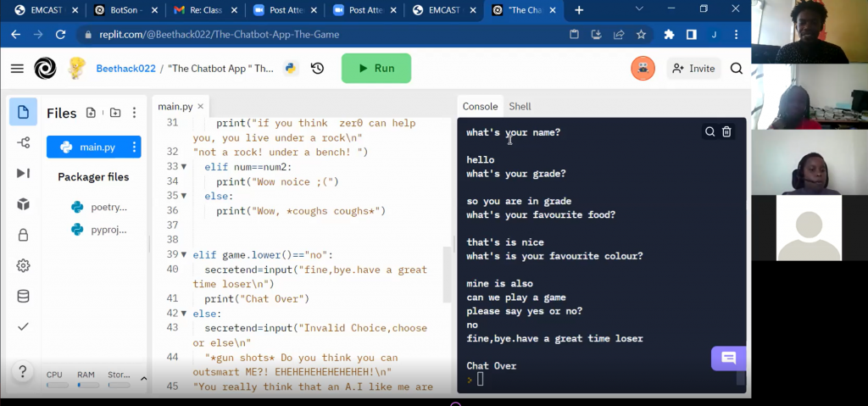Reload the page with refresh icon
The image size is (868, 406).
pyautogui.click(x=61, y=35)
